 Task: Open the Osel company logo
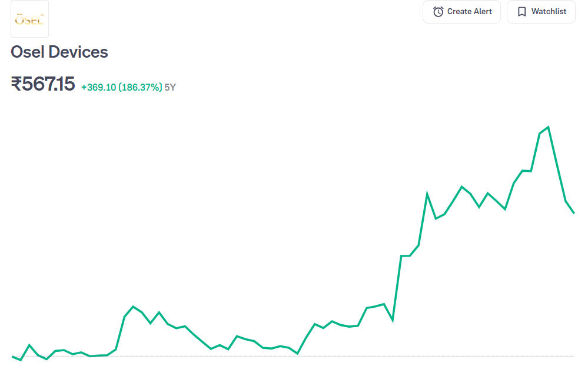(x=29, y=19)
